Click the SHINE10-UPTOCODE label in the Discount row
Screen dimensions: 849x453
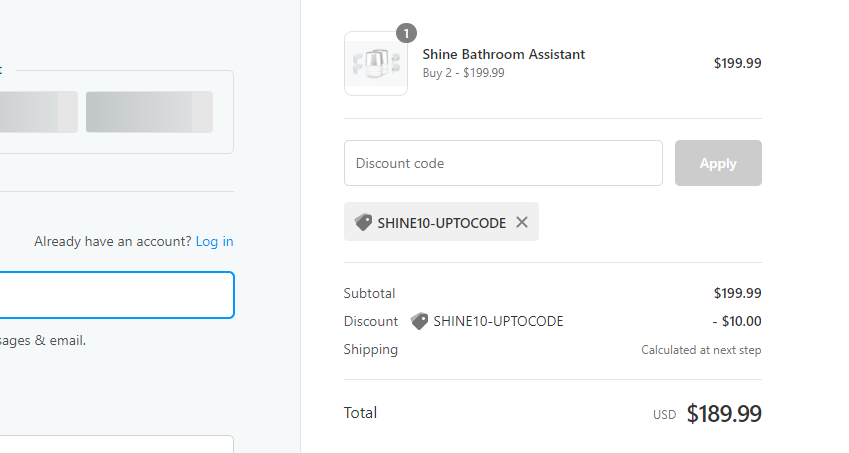pos(498,321)
